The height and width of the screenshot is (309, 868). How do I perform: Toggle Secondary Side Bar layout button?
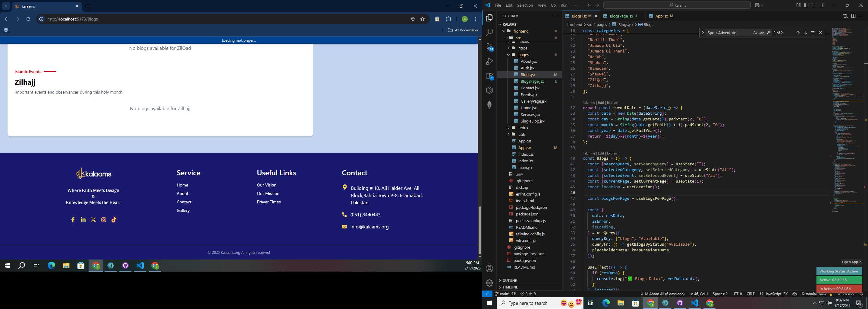click(x=822, y=5)
